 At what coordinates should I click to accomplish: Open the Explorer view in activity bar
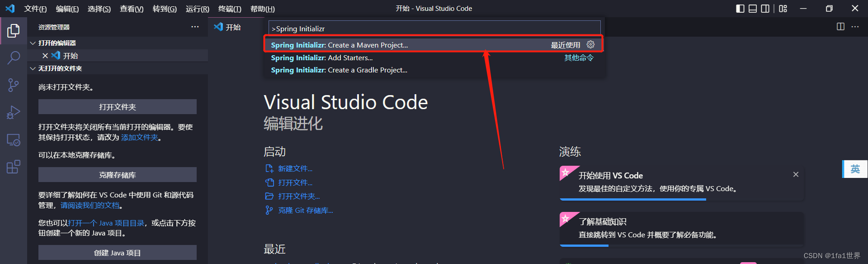14,31
